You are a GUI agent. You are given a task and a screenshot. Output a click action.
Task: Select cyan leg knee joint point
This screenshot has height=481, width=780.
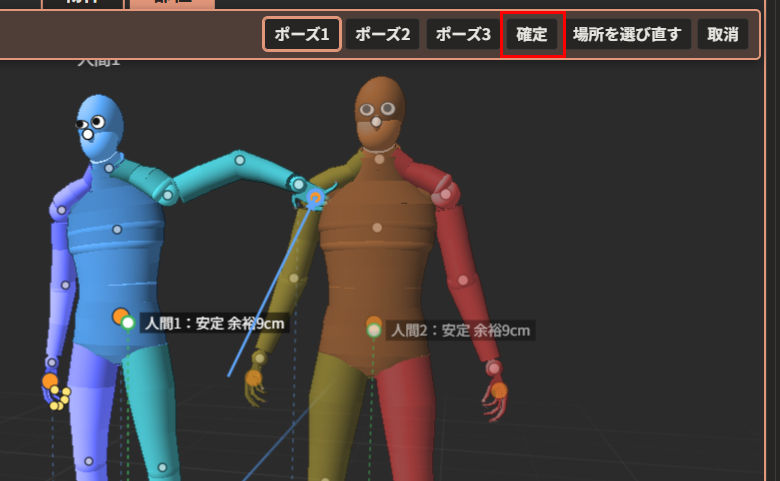coord(162,467)
